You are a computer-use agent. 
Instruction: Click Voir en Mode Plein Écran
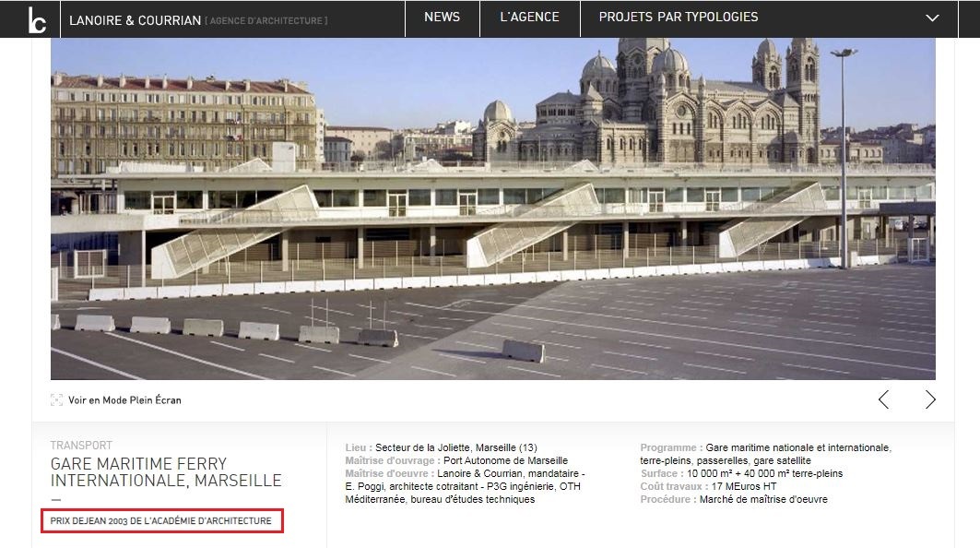[124, 400]
